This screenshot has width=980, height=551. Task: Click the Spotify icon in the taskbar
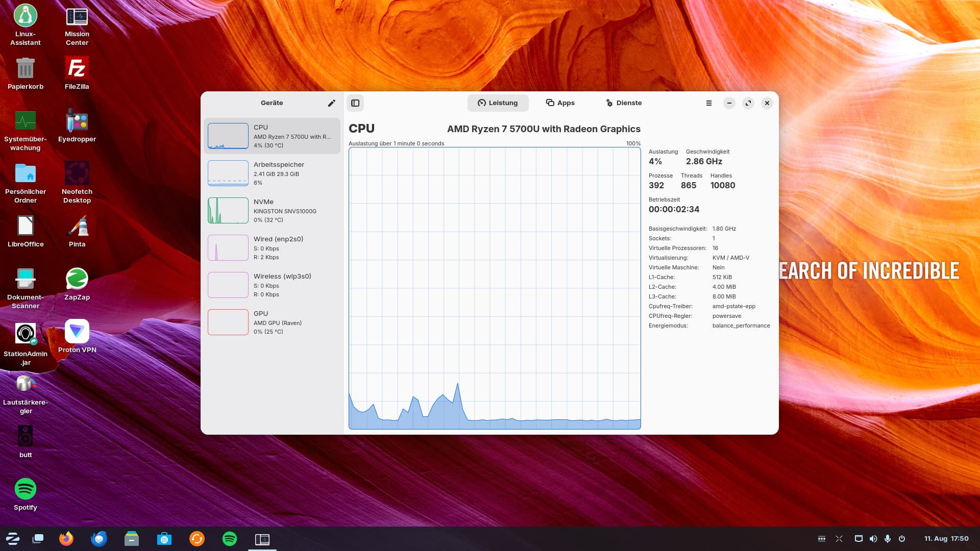230,539
